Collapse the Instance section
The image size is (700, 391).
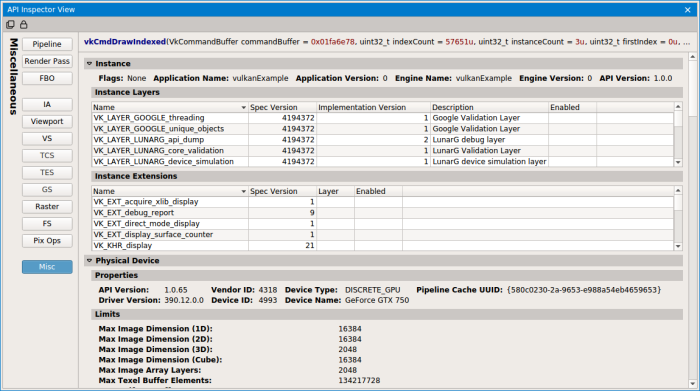tap(89, 63)
